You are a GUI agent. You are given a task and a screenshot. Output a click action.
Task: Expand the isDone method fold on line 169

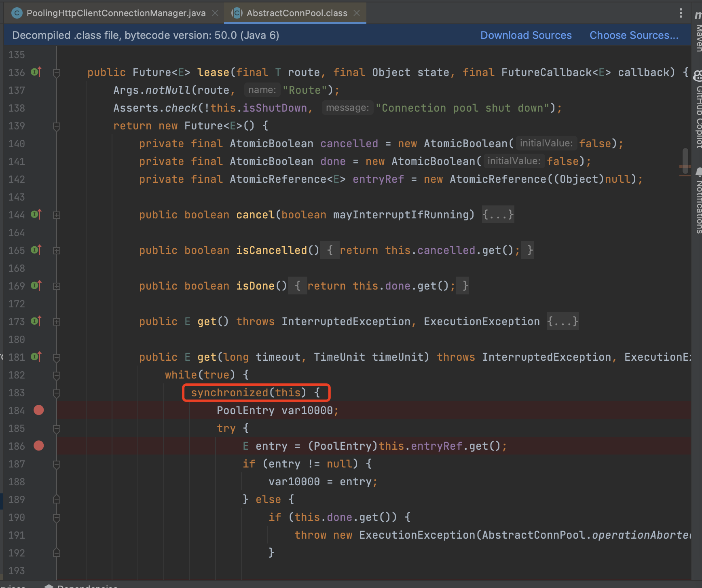[57, 286]
